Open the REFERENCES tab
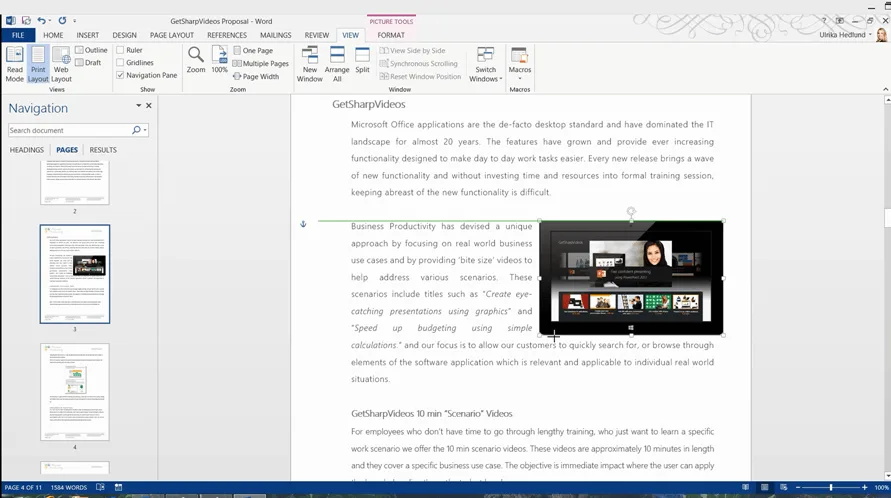Screen dimensions: 891x498 227,35
